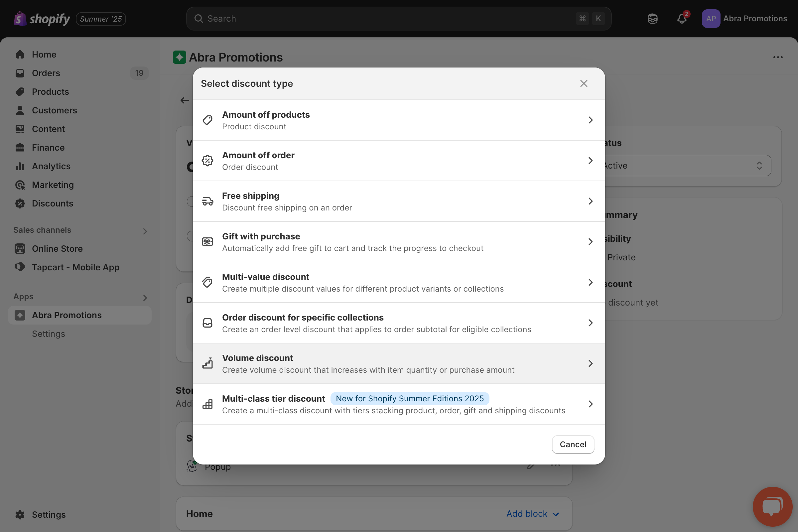Click the Home icon in sidebar

point(20,55)
